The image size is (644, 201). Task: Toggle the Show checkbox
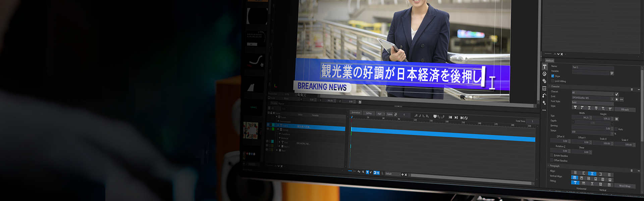point(553,76)
